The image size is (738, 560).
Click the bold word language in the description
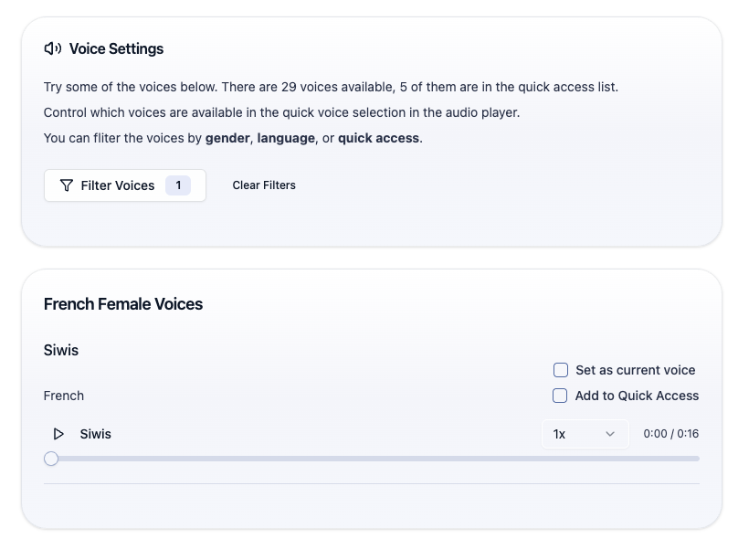coord(286,138)
